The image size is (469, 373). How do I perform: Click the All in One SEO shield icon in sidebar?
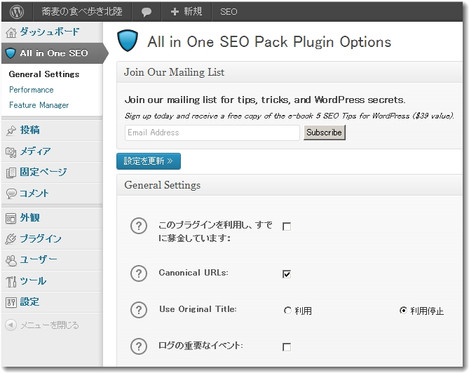pos(11,53)
